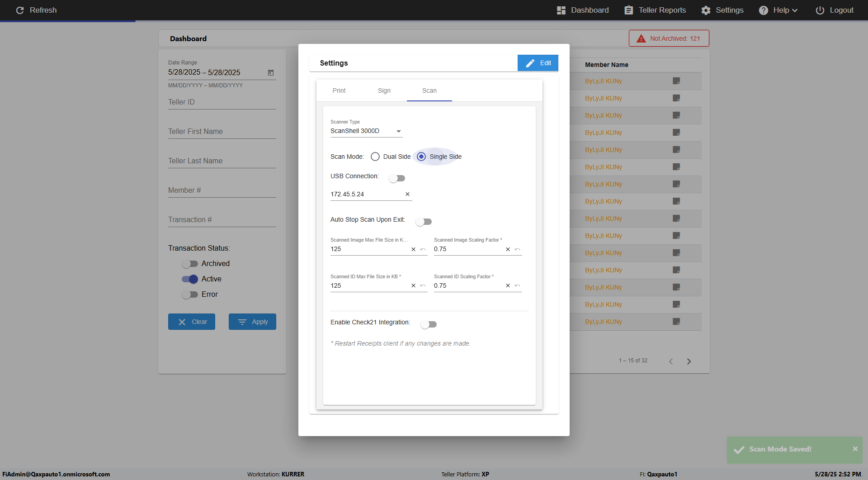
Task: Click the 'Teller Platform: XP' status entry
Action: pyautogui.click(x=465, y=474)
